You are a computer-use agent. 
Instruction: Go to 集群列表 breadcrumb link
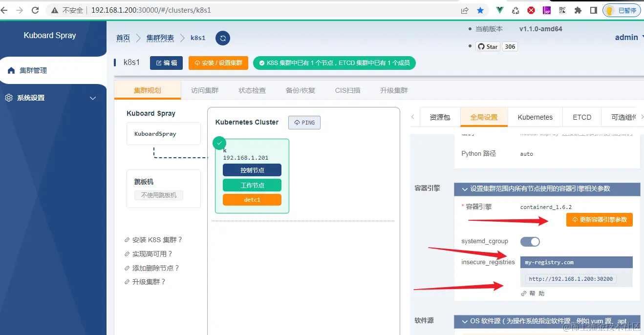click(x=160, y=38)
